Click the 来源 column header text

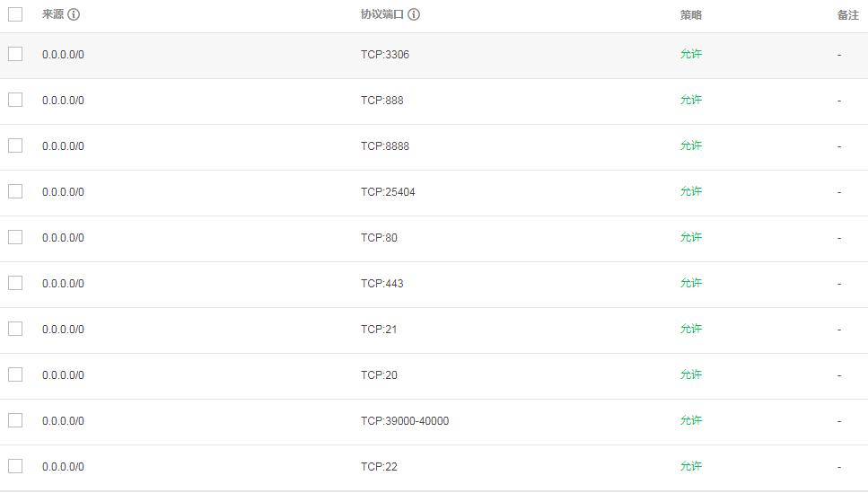coord(53,14)
